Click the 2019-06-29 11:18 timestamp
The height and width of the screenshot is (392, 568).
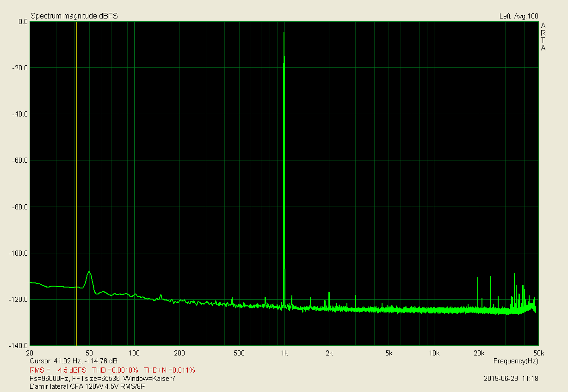[511, 378]
